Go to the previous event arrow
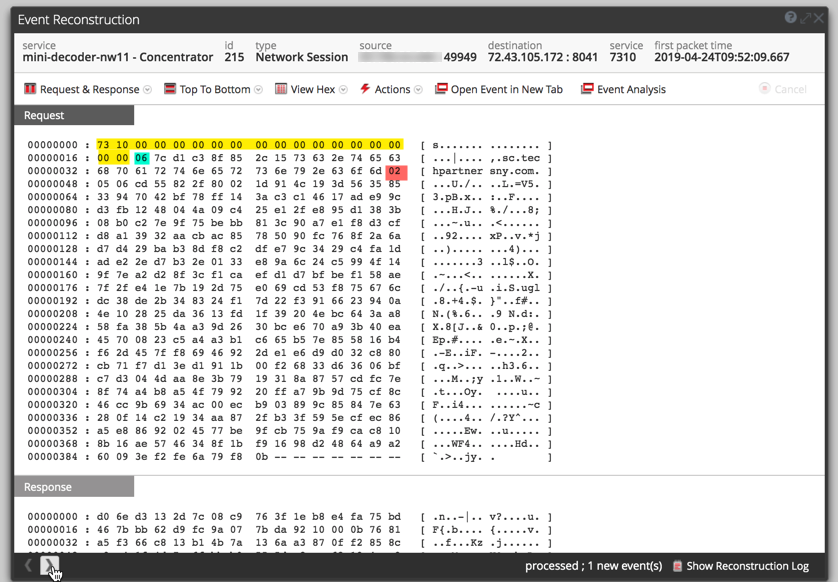Screen dimensions: 838x582 (28, 566)
